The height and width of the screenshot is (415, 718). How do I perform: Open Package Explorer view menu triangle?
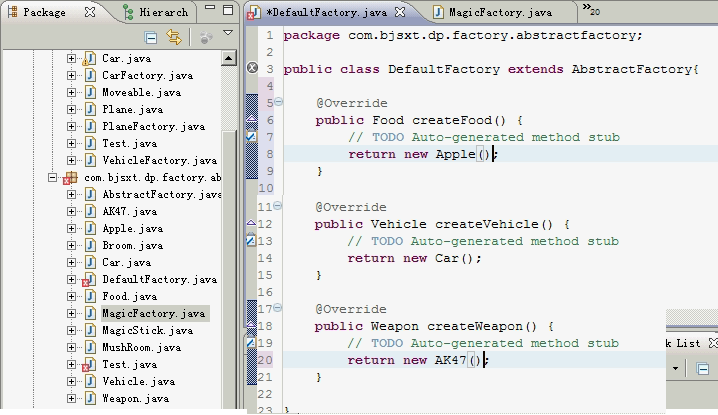click(x=227, y=34)
